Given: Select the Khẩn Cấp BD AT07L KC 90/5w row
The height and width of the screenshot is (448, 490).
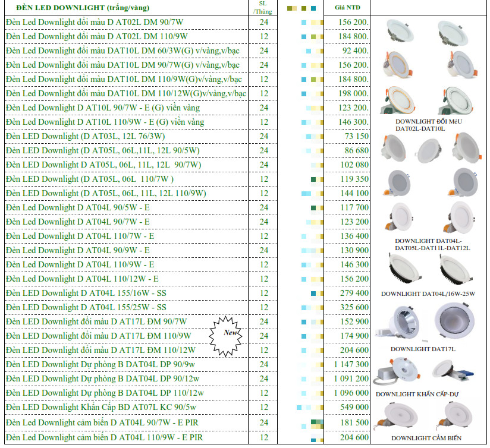Looking at the screenshot, I should pyautogui.click(x=100, y=407).
